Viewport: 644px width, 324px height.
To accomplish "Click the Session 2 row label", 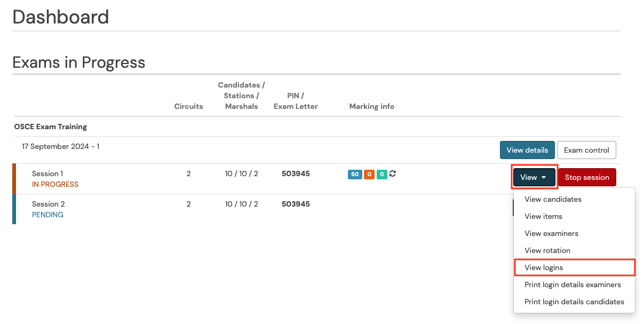I will tap(49, 204).
